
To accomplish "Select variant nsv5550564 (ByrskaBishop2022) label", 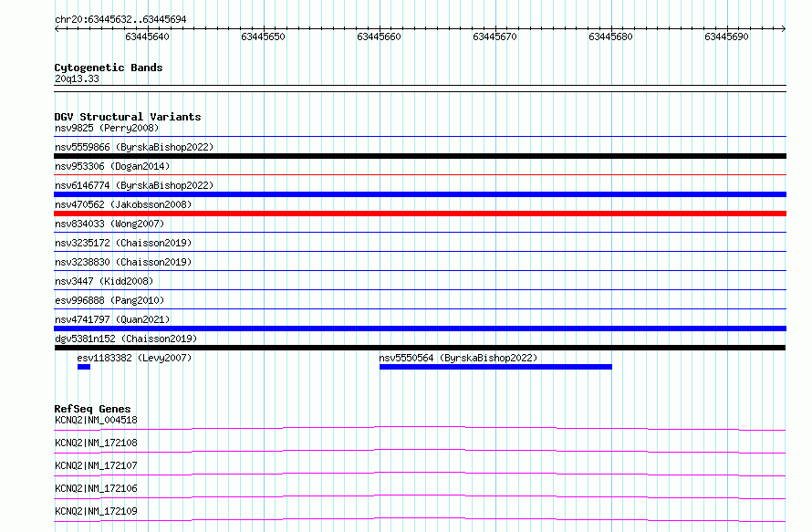I will coord(458,358).
